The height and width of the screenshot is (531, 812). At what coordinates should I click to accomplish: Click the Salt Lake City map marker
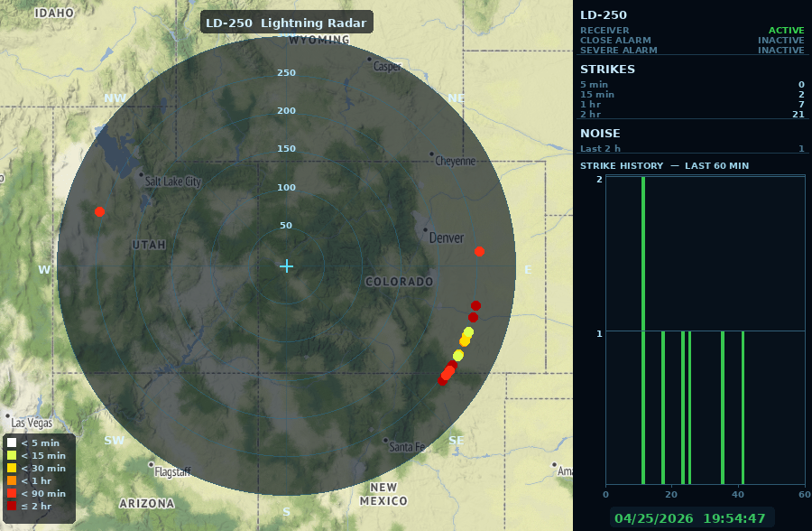(142, 175)
